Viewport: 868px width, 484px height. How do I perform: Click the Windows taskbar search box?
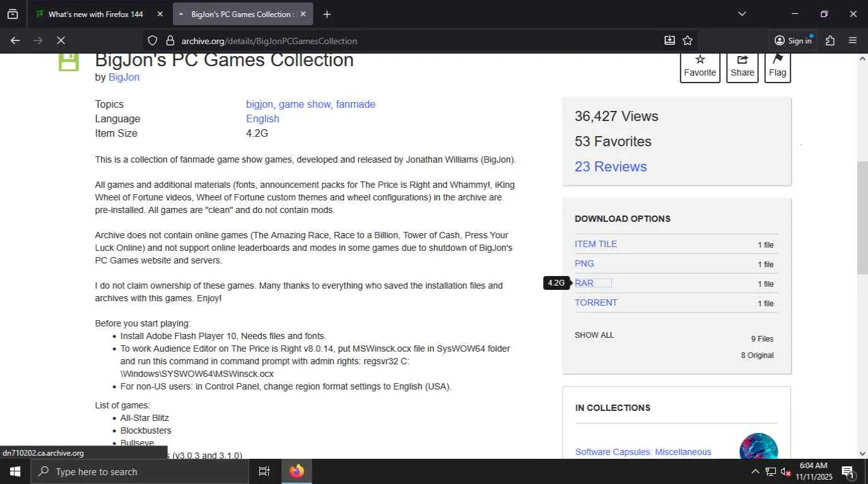[139, 471]
